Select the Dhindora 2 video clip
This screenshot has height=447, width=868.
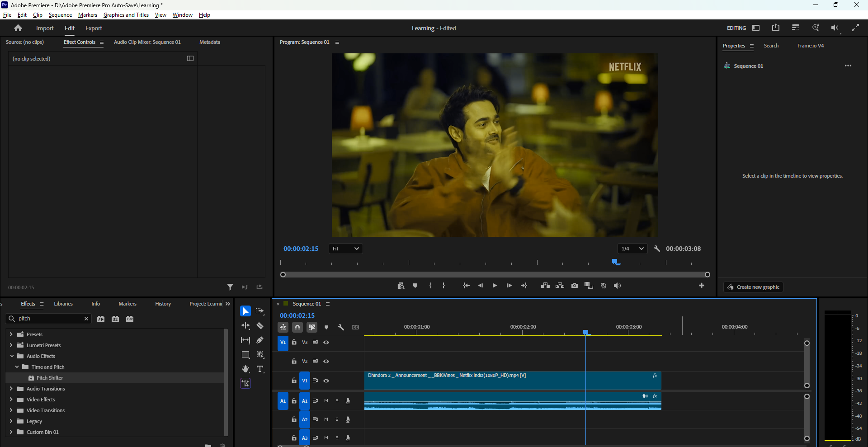(x=513, y=381)
